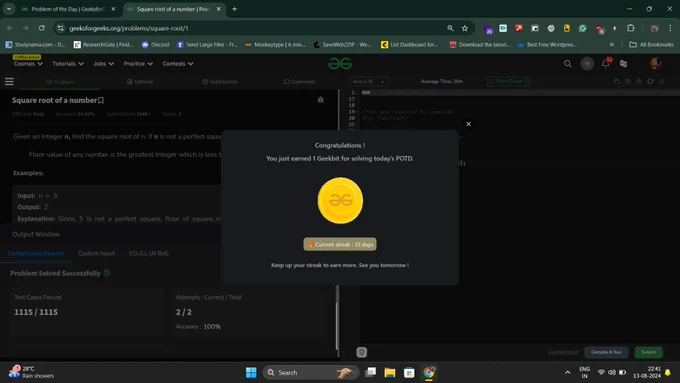The image size is (680, 383).
Task: Switch to Problem of the Day browser tab
Action: tap(68, 9)
